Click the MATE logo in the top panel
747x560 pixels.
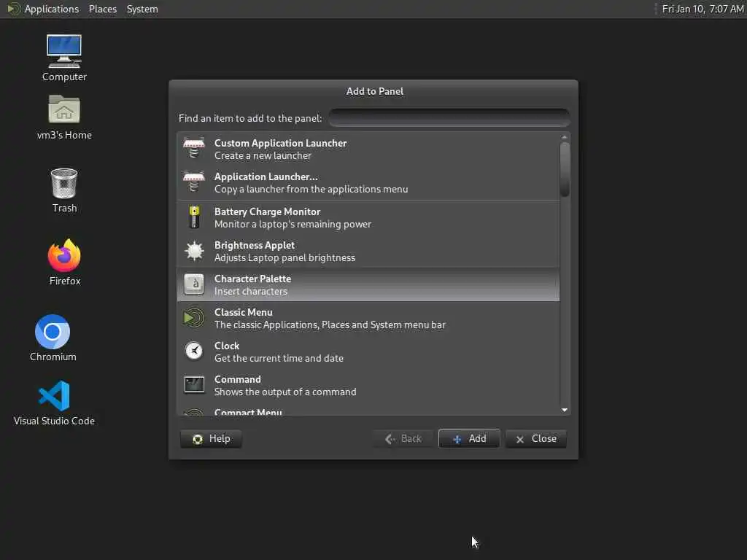[x=14, y=9]
